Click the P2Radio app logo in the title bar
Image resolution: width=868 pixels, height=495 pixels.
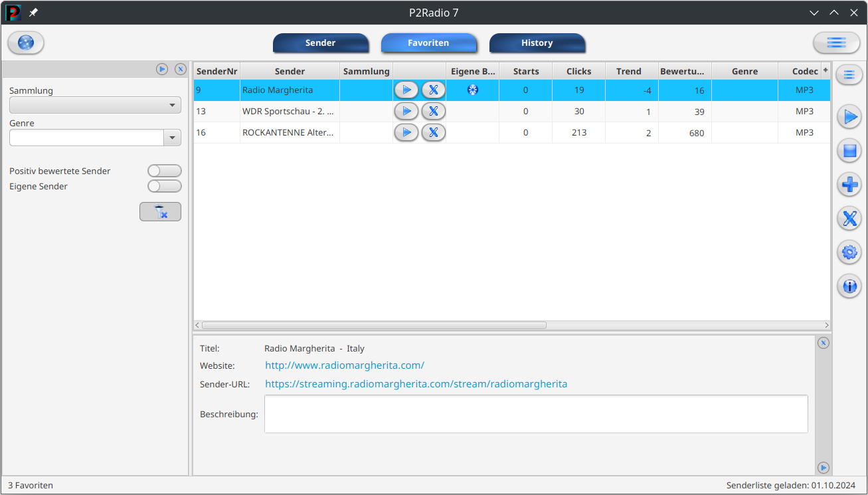click(13, 13)
